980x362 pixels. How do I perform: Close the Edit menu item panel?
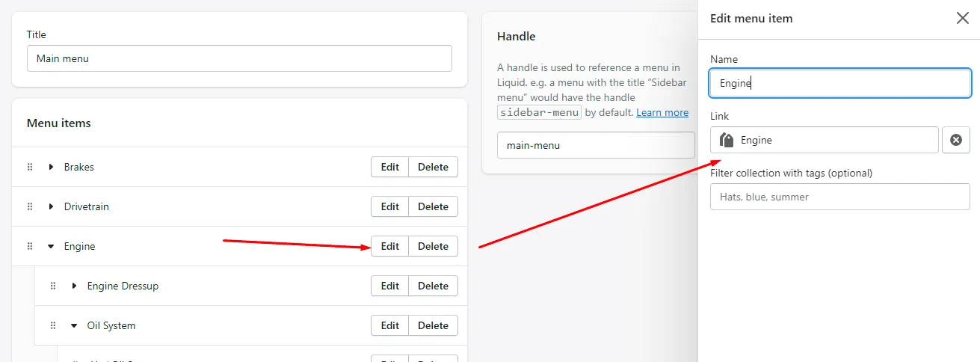tap(963, 18)
